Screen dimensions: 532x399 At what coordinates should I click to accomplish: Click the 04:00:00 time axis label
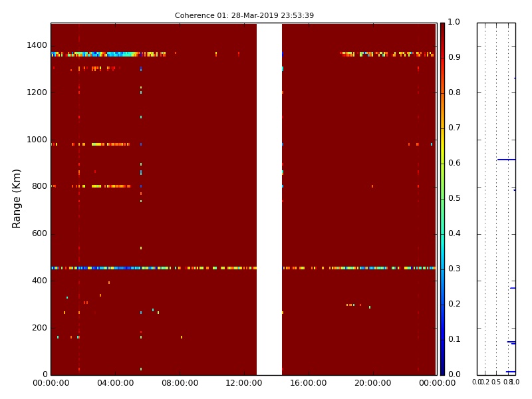coord(115,383)
